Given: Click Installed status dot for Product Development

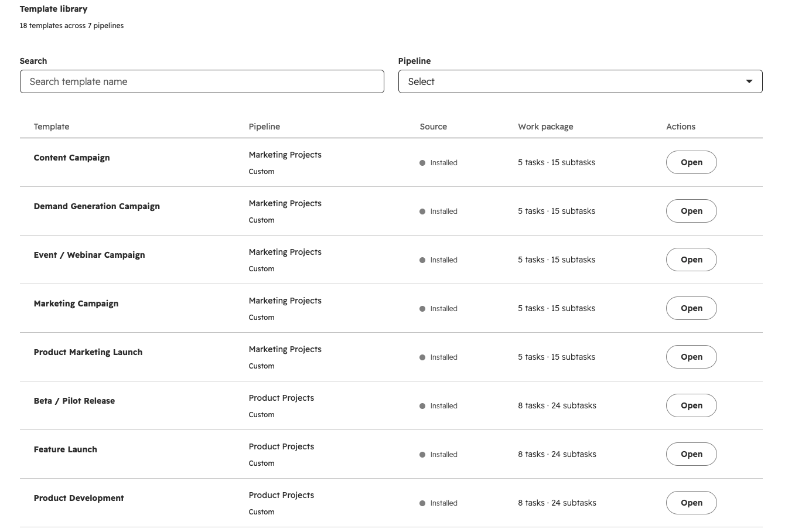Looking at the screenshot, I should pyautogui.click(x=422, y=503).
